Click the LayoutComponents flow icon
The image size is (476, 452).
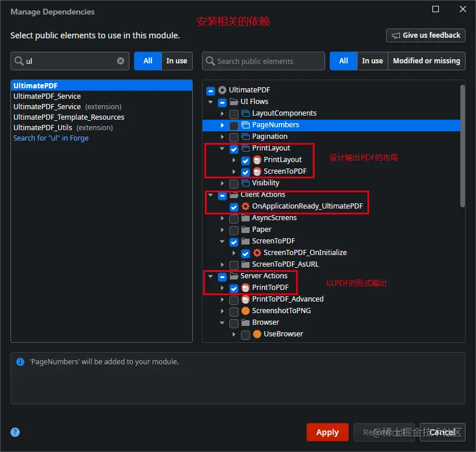(x=246, y=113)
